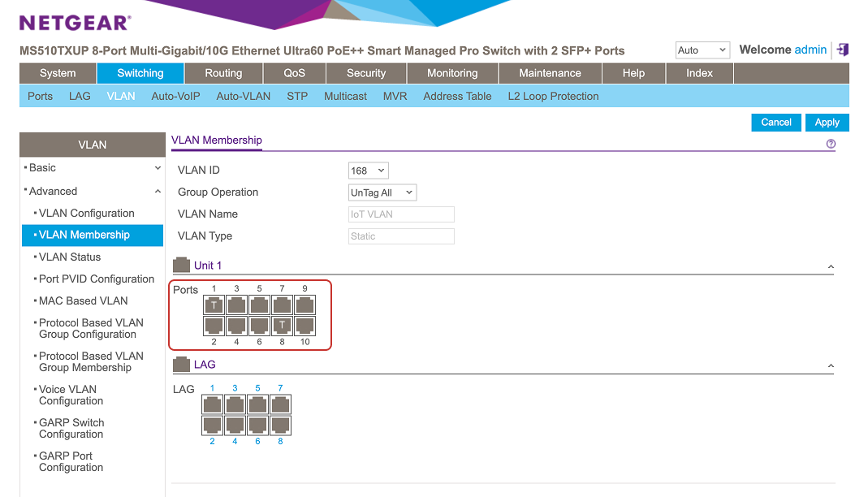Open the Index tab

click(700, 73)
